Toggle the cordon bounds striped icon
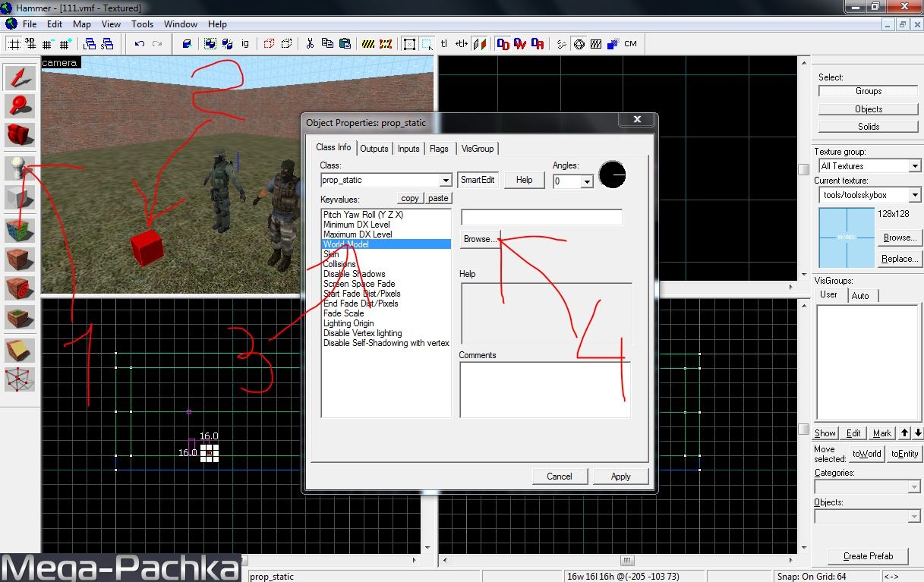Viewport: 924px width, 582px height. pos(368,44)
